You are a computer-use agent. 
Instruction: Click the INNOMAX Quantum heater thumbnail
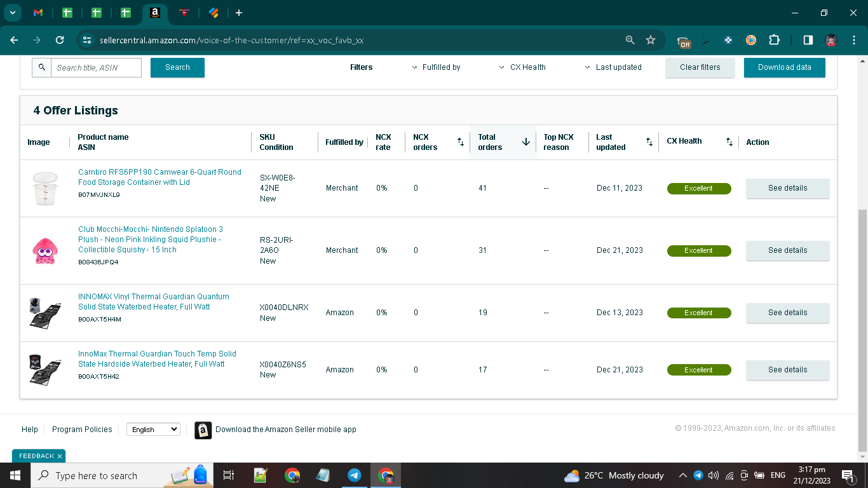[45, 313]
